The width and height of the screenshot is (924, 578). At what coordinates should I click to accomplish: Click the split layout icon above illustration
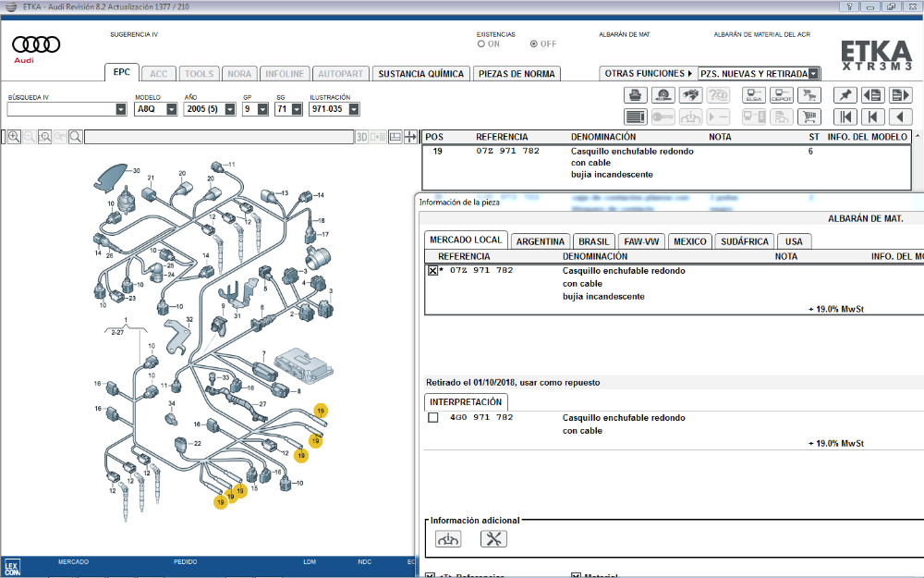395,137
